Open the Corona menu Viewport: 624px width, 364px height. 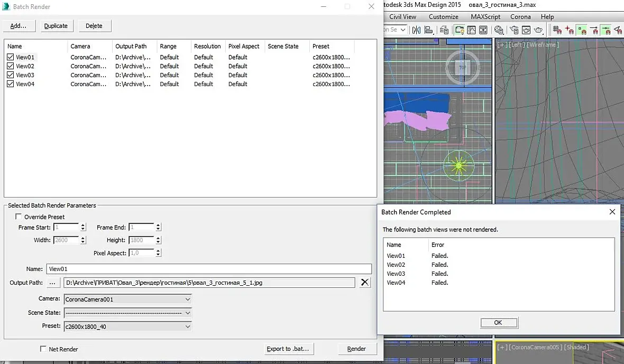520,16
